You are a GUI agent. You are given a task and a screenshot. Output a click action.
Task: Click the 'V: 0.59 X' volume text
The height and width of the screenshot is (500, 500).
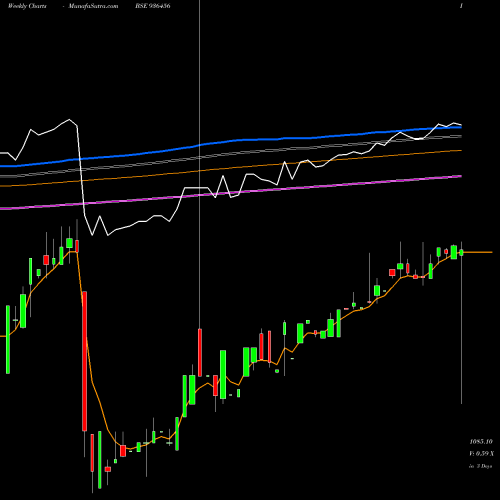pos(481,454)
